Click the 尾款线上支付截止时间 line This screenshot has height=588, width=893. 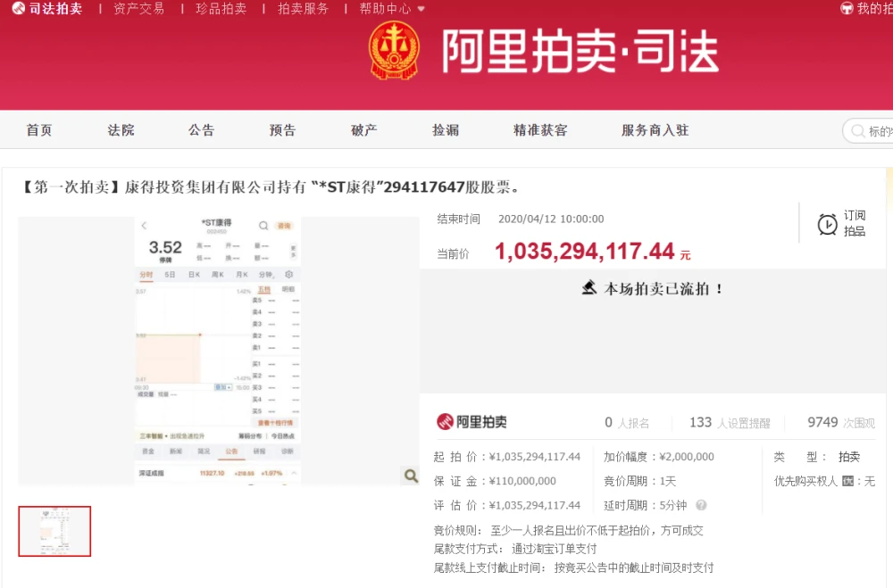pyautogui.click(x=573, y=567)
